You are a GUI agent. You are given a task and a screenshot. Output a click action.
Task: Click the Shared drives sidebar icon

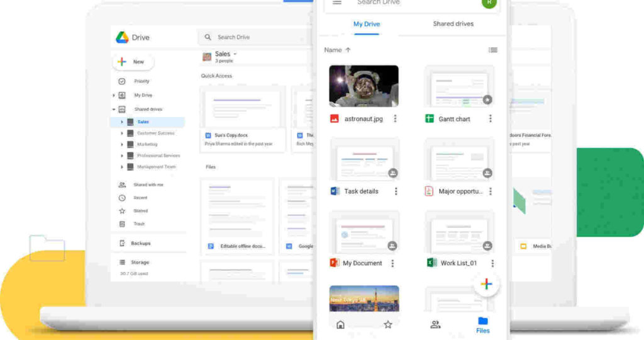[122, 110]
